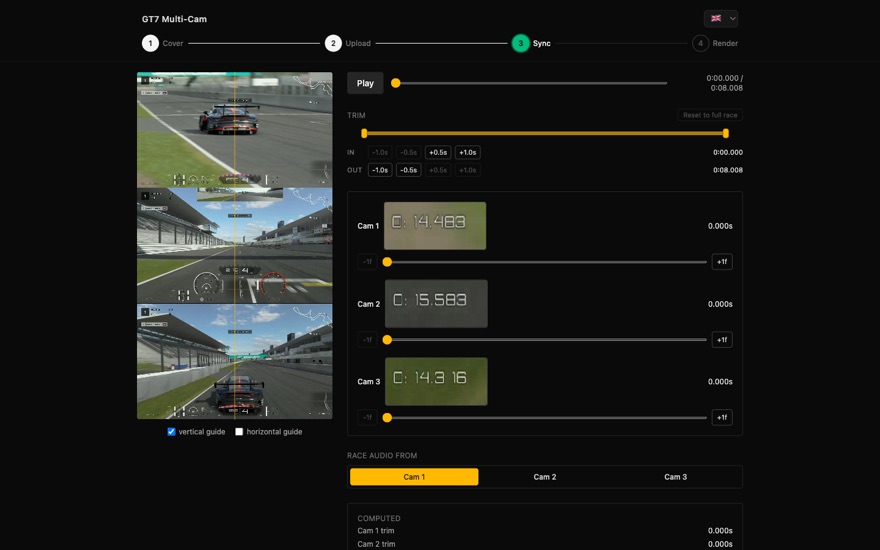880x550 pixels.
Task: Toggle the vertical guide checkbox
Action: (171, 432)
